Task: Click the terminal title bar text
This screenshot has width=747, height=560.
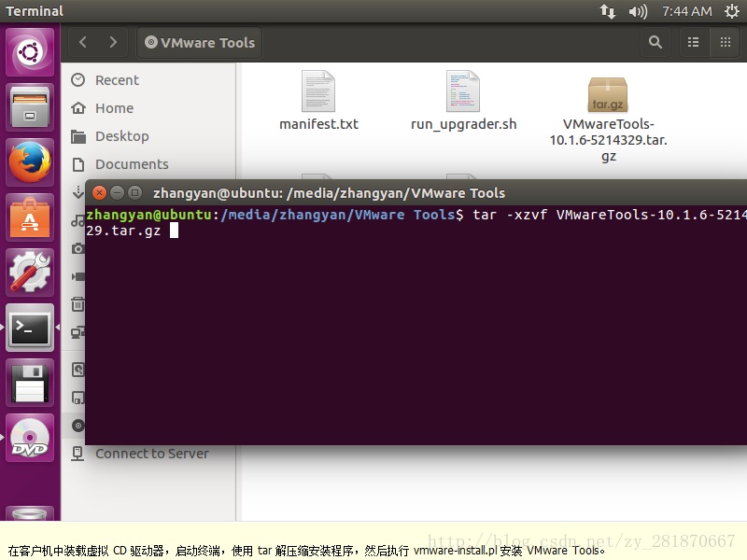Action: (330, 193)
